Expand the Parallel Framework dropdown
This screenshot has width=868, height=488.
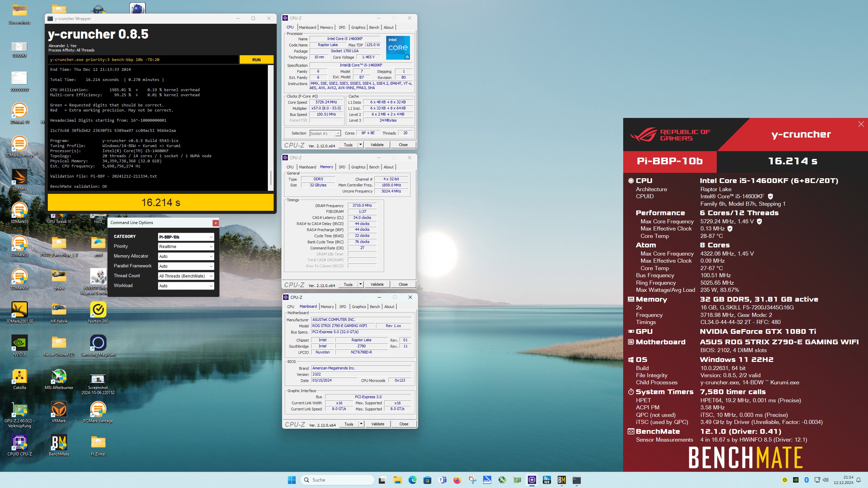[x=186, y=266]
